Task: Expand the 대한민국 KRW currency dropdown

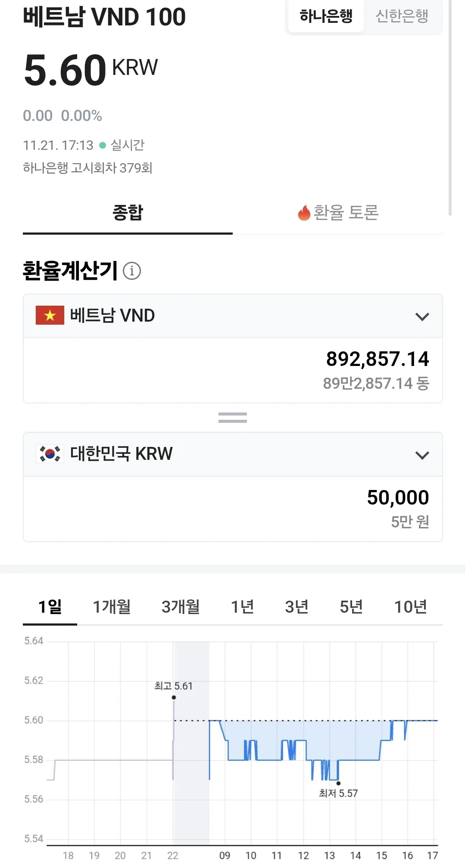Action: (x=233, y=455)
